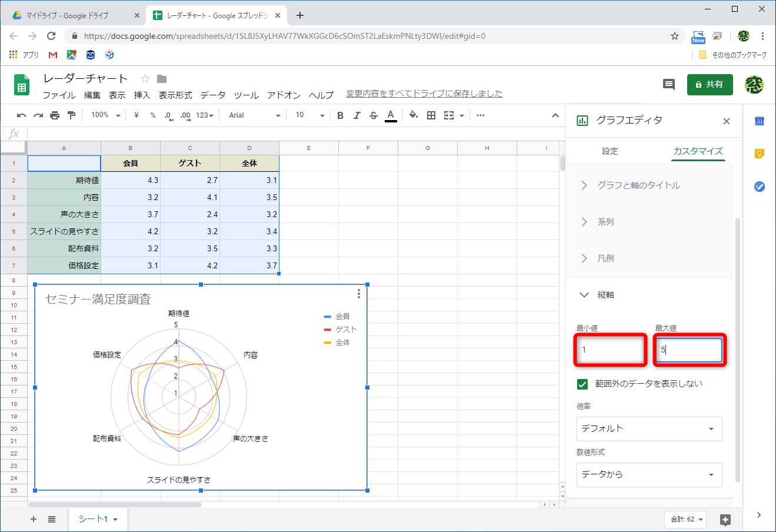Decrease decimal places with the .0 button
The height and width of the screenshot is (532, 776).
pos(168,115)
